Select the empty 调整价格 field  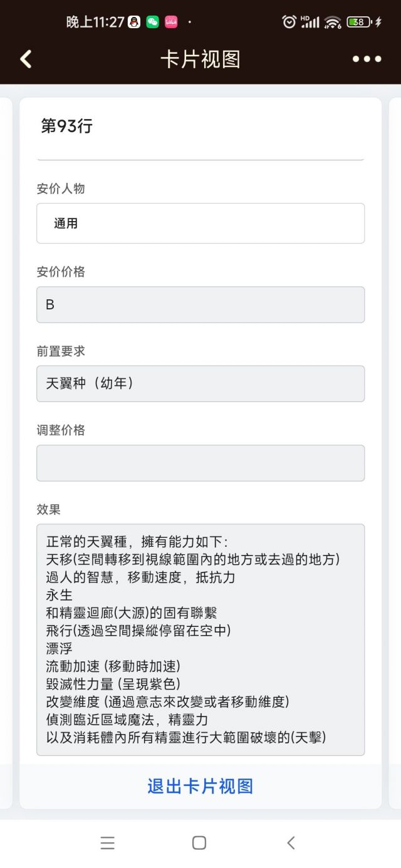(x=200, y=463)
